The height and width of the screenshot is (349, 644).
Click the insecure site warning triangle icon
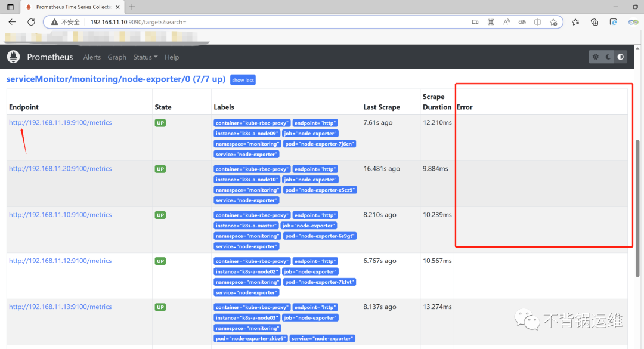tap(54, 22)
